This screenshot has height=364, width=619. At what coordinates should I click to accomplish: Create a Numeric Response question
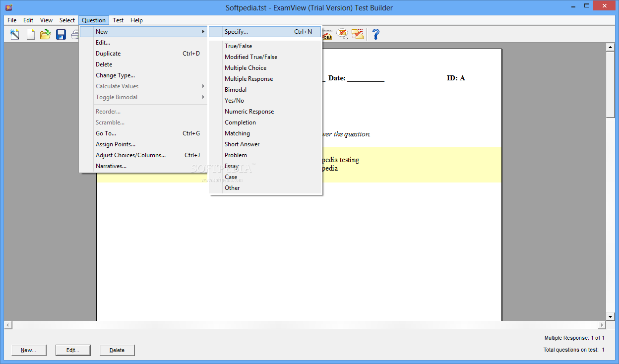click(x=265, y=112)
